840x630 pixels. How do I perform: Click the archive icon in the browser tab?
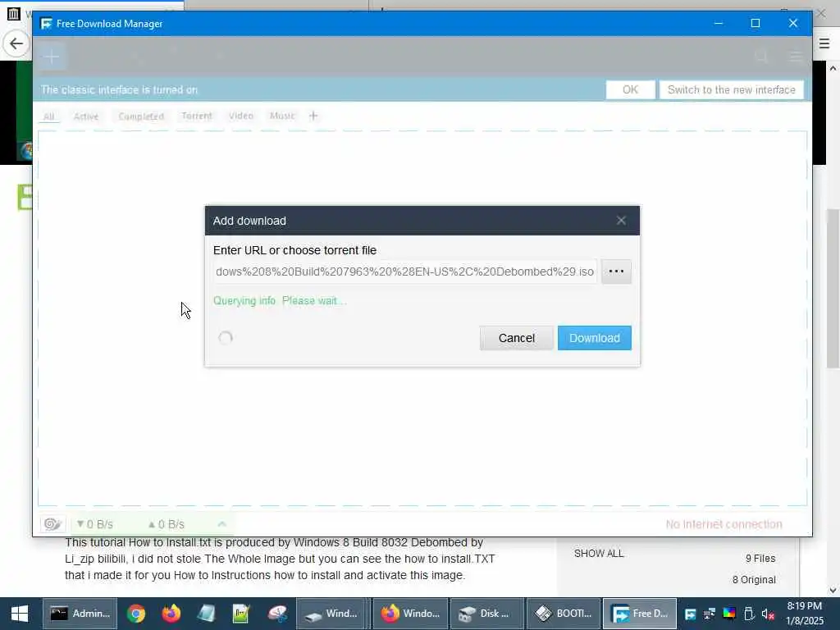point(13,13)
